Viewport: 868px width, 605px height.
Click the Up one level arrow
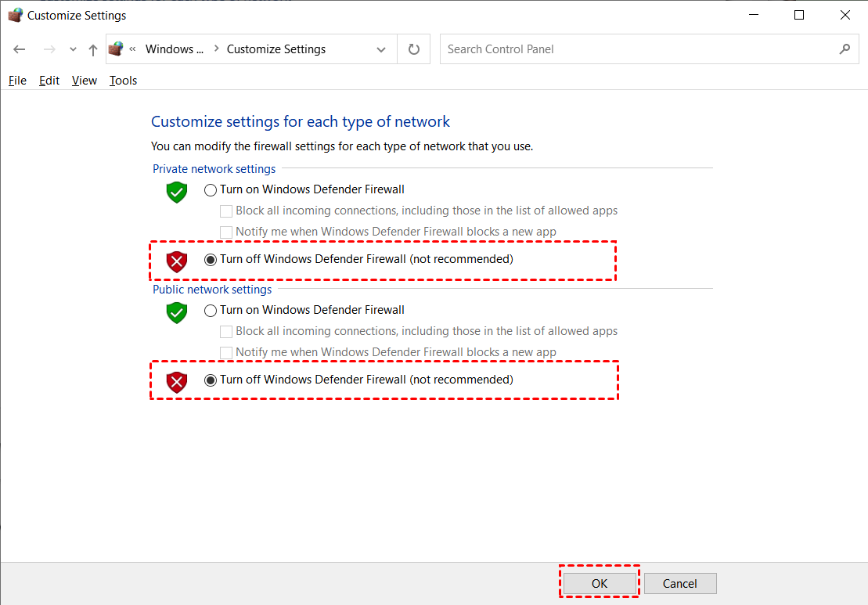pyautogui.click(x=93, y=49)
